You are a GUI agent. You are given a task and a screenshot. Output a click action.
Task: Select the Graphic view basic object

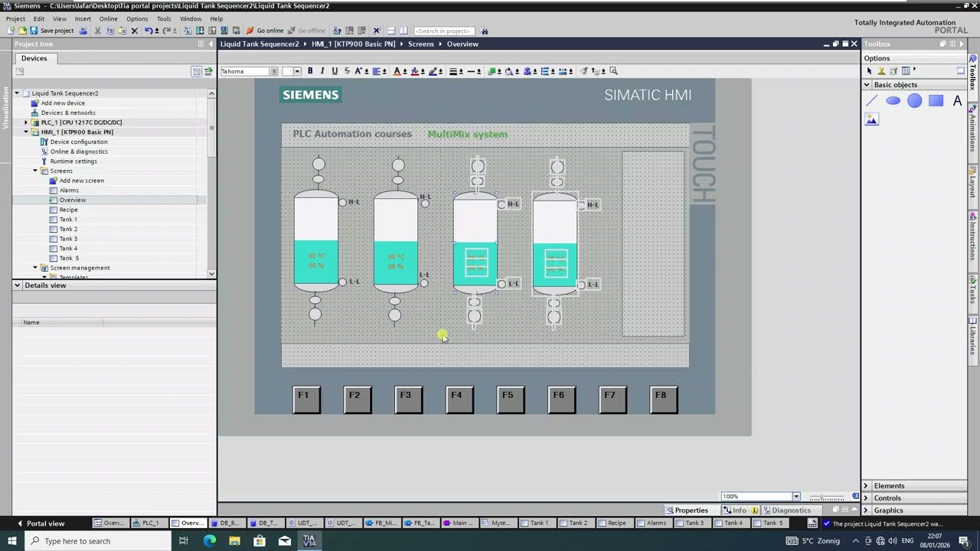[871, 119]
